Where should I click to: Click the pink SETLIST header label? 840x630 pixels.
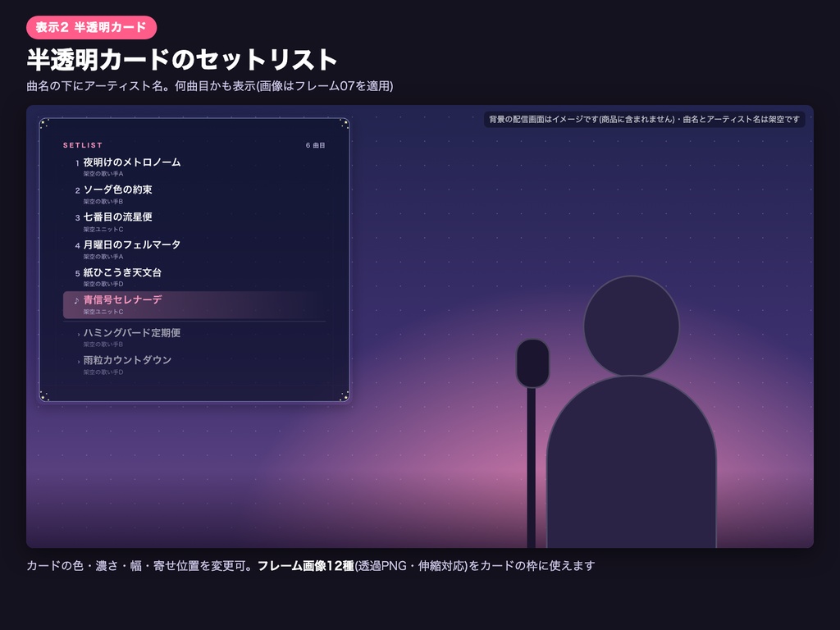pos(83,145)
